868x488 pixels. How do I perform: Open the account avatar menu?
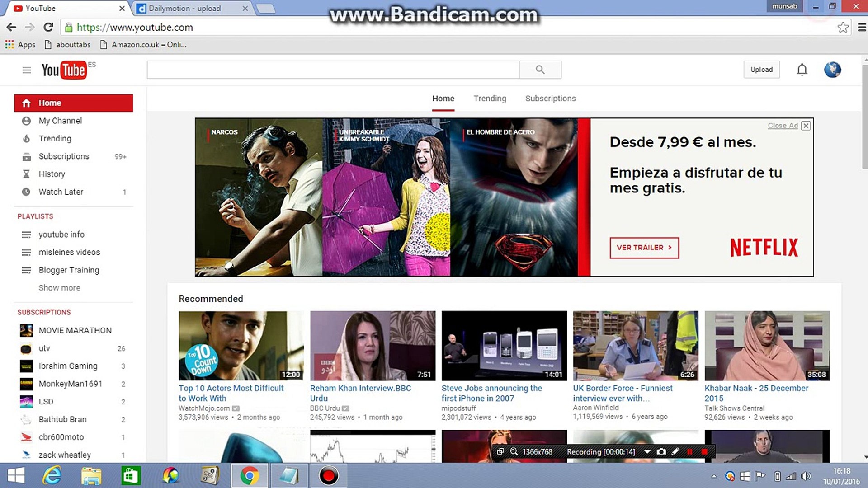coord(832,70)
